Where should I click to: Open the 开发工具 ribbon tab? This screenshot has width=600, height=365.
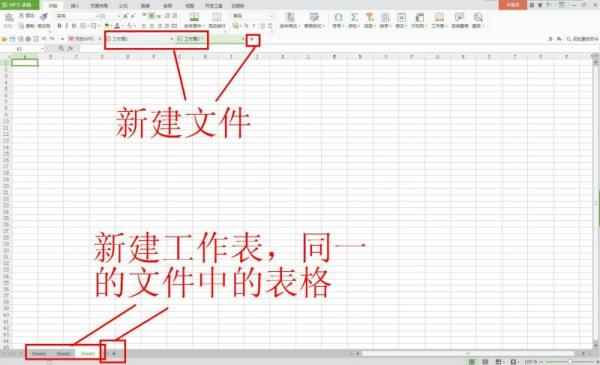214,6
